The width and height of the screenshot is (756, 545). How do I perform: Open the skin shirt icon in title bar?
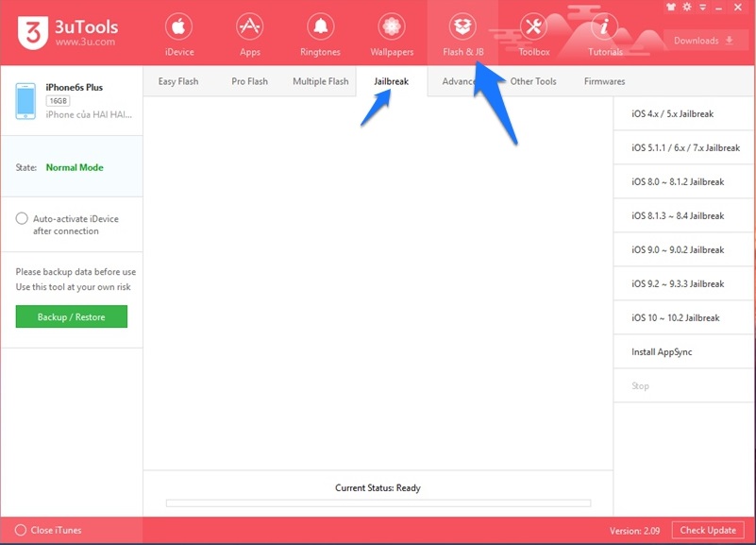coord(671,7)
